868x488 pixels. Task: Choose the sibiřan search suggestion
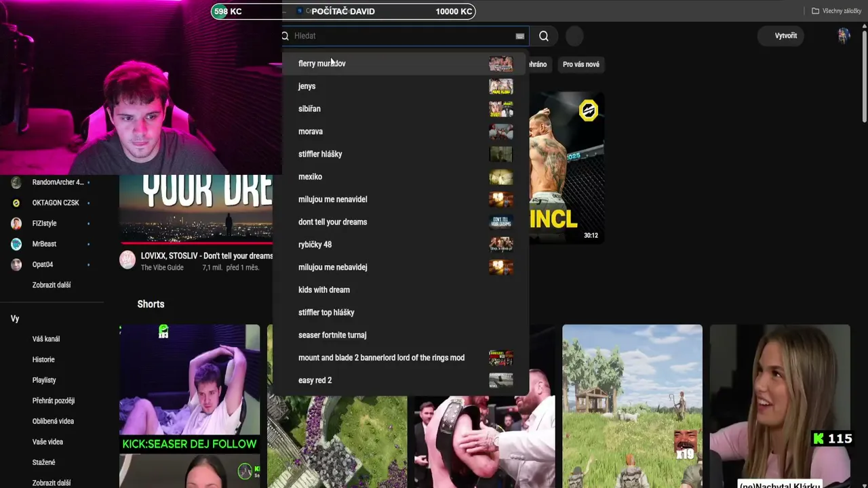coord(401,108)
